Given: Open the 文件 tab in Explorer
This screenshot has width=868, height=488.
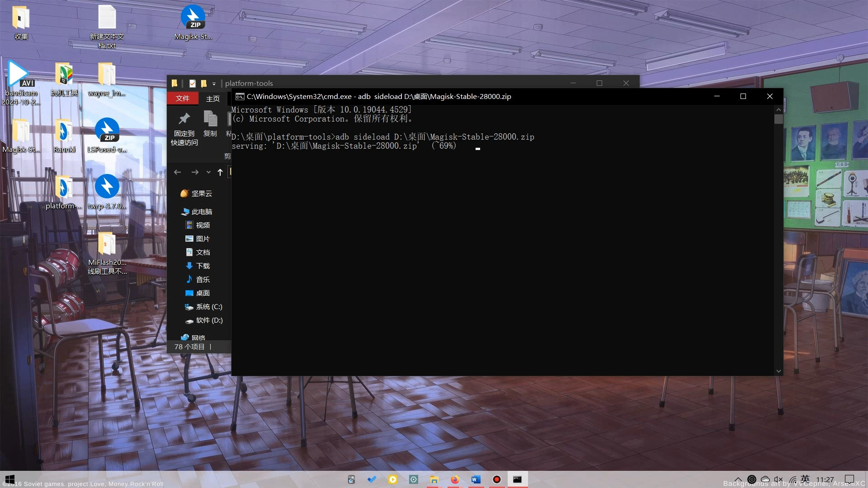Looking at the screenshot, I should pyautogui.click(x=183, y=98).
